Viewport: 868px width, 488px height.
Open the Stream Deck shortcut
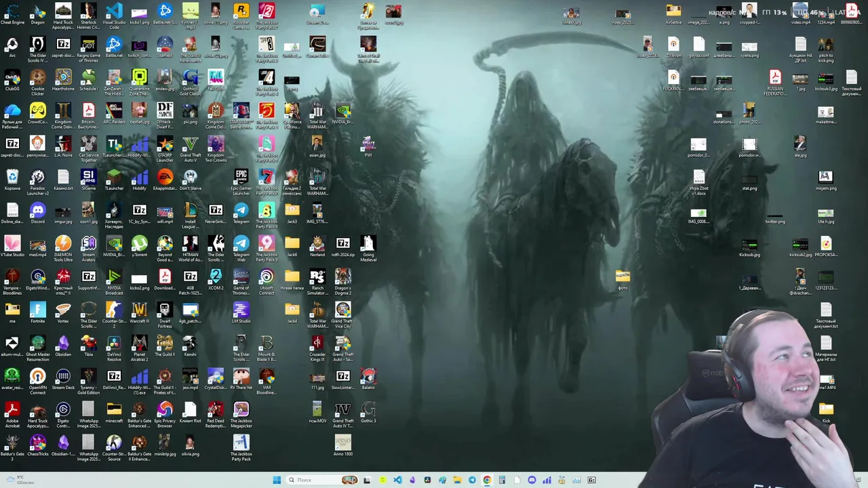63,380
